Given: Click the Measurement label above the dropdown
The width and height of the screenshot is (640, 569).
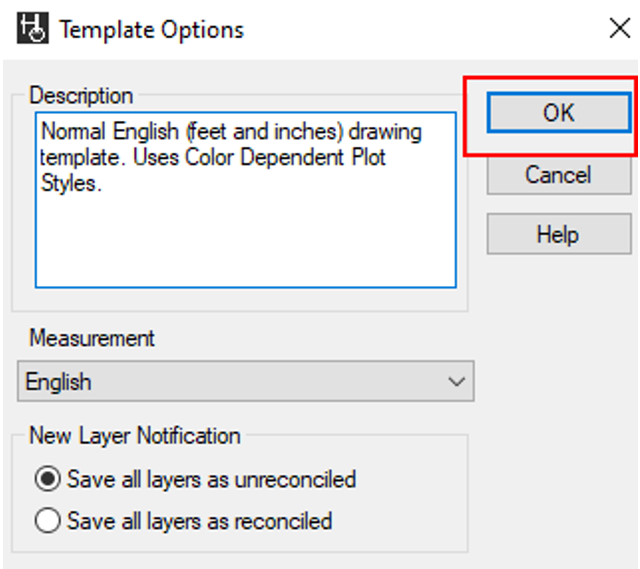Looking at the screenshot, I should coord(92,338).
